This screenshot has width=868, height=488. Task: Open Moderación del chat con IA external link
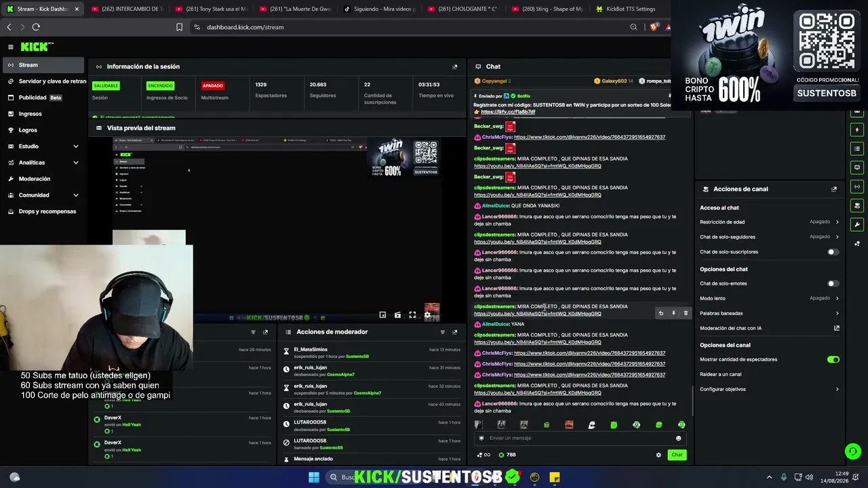click(x=837, y=328)
